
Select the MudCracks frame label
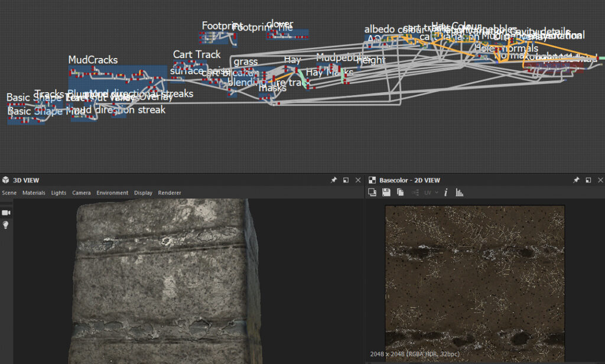click(93, 60)
